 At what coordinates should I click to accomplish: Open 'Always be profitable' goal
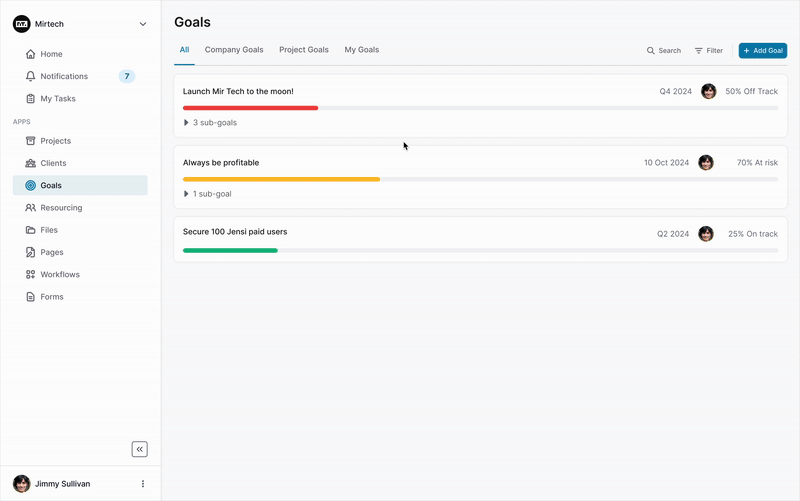pyautogui.click(x=221, y=163)
